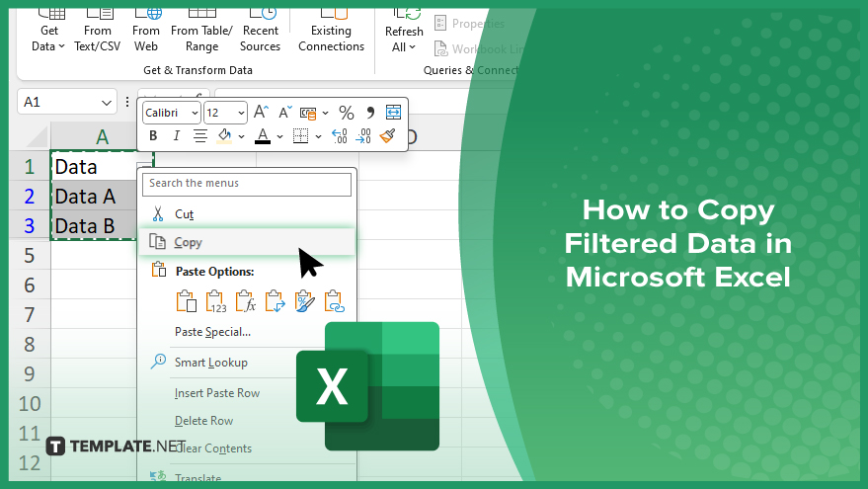The height and width of the screenshot is (489, 868).
Task: Load data From Table/Range
Action: coord(201,31)
